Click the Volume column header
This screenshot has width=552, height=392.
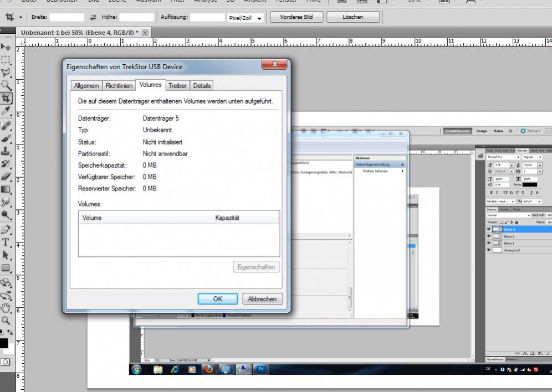point(145,218)
